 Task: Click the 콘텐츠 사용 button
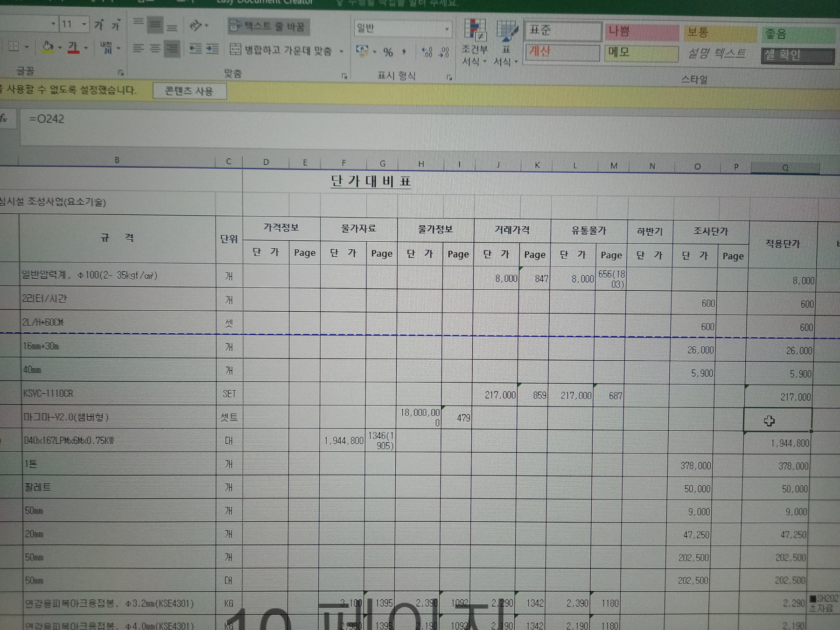(189, 91)
